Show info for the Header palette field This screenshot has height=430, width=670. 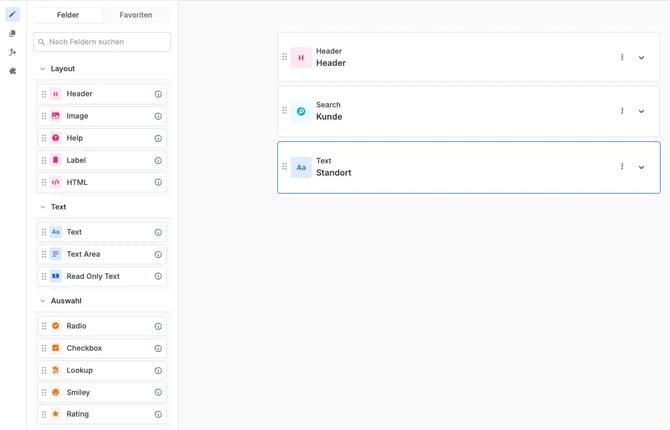158,94
